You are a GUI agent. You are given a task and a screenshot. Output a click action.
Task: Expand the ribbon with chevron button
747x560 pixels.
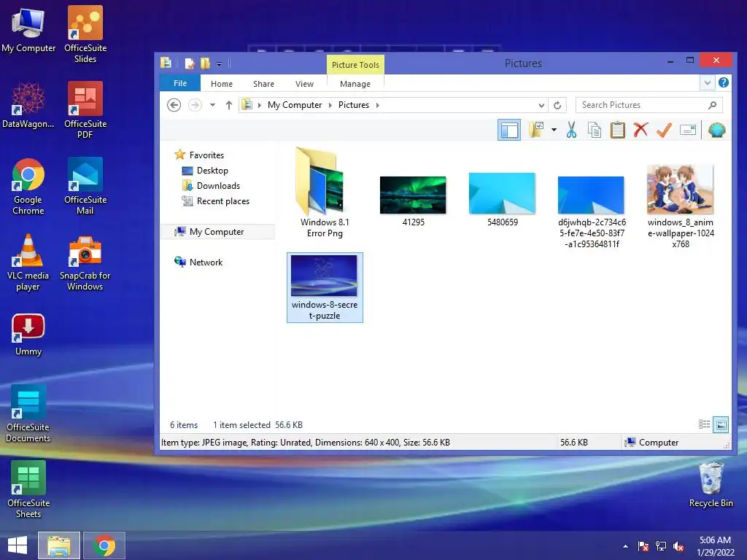tap(708, 83)
